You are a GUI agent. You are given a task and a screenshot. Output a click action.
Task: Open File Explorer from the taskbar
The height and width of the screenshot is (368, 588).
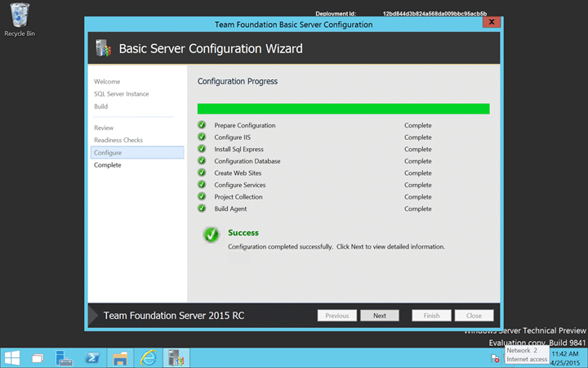point(120,358)
